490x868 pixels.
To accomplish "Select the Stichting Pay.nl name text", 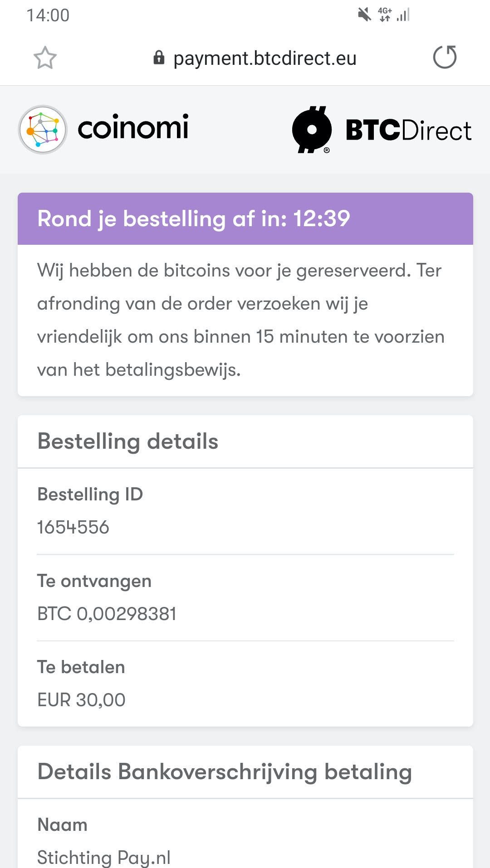I will [104, 857].
